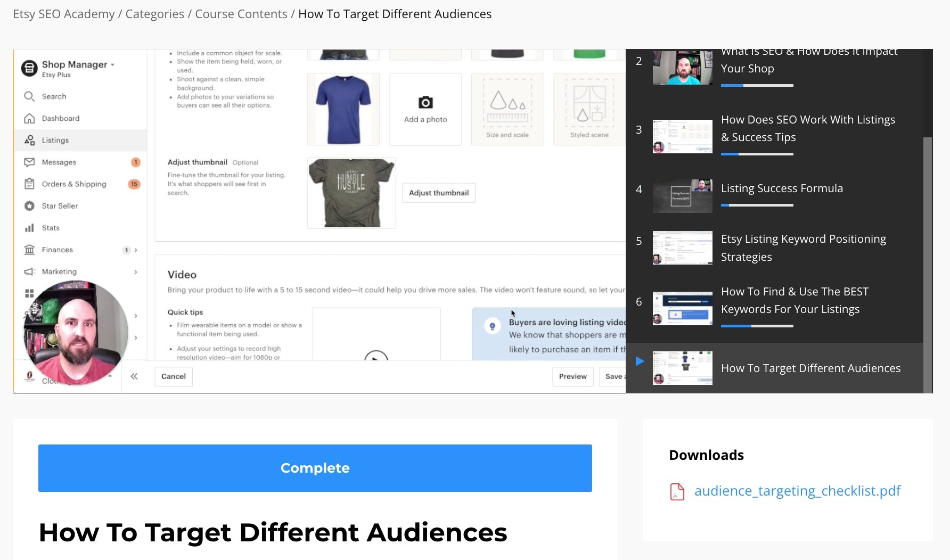Click the Star Seller badge icon
The height and width of the screenshot is (560, 950).
click(x=29, y=205)
